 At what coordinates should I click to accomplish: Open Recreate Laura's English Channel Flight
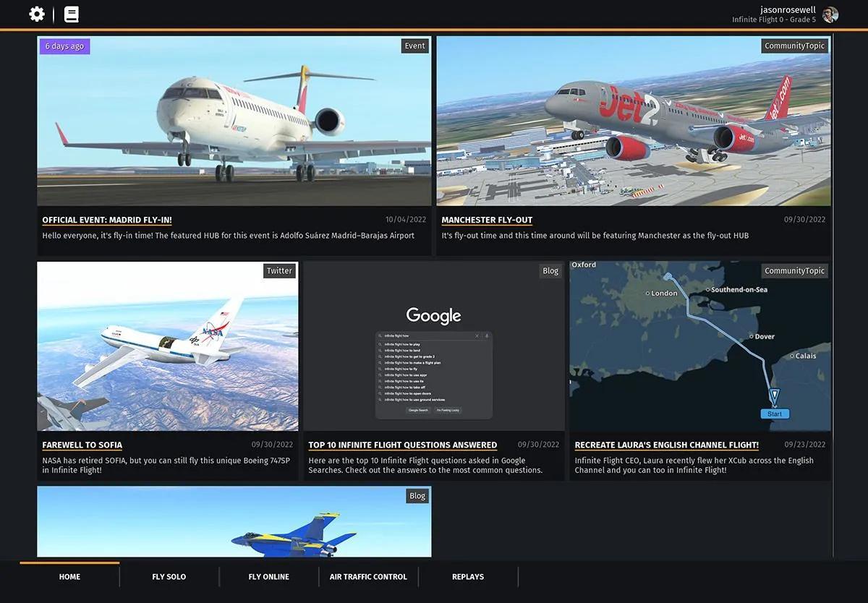667,445
